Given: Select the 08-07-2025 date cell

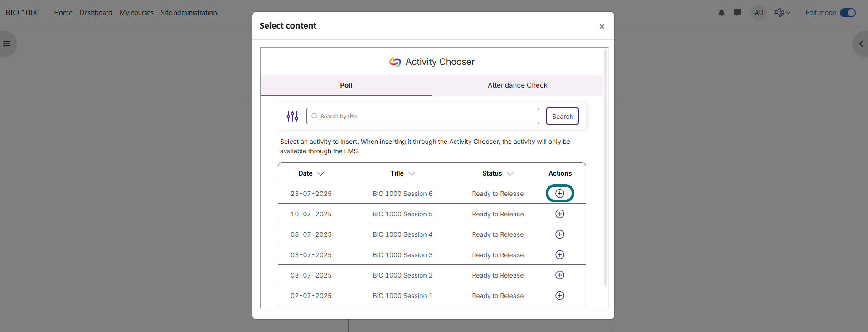Looking at the screenshot, I should point(311,234).
